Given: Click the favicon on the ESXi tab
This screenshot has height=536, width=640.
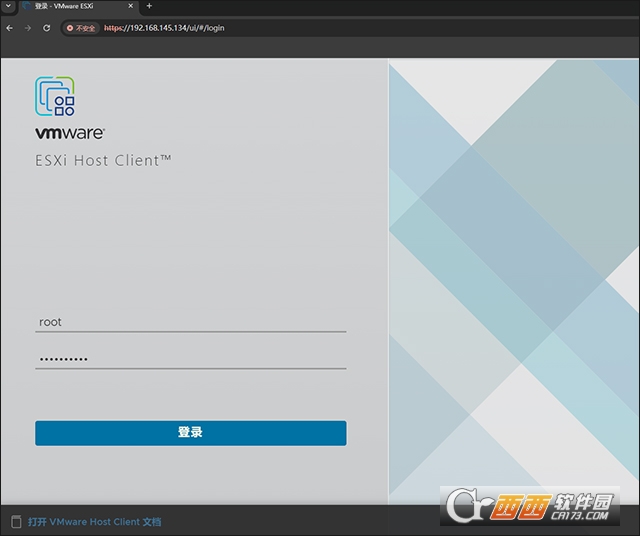Looking at the screenshot, I should click(26, 6).
